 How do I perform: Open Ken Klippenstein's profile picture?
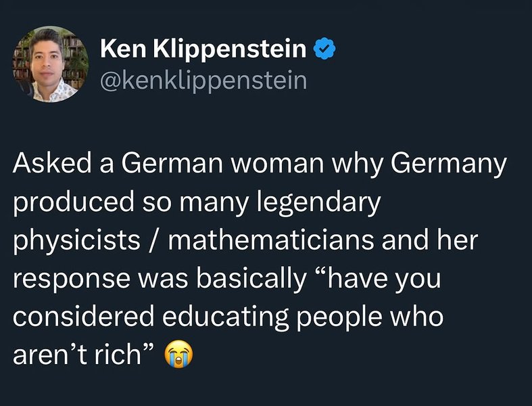(x=50, y=64)
